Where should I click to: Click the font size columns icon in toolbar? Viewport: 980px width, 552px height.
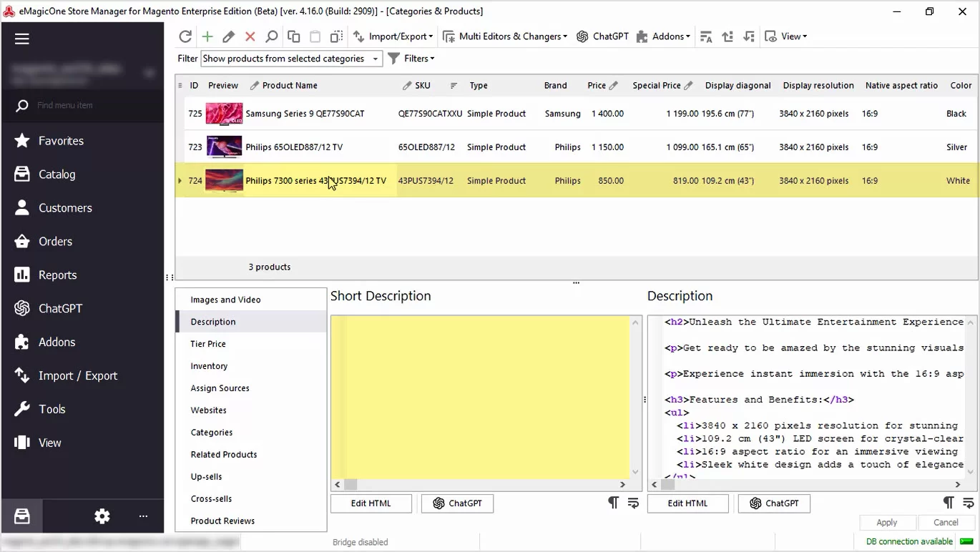706,36
